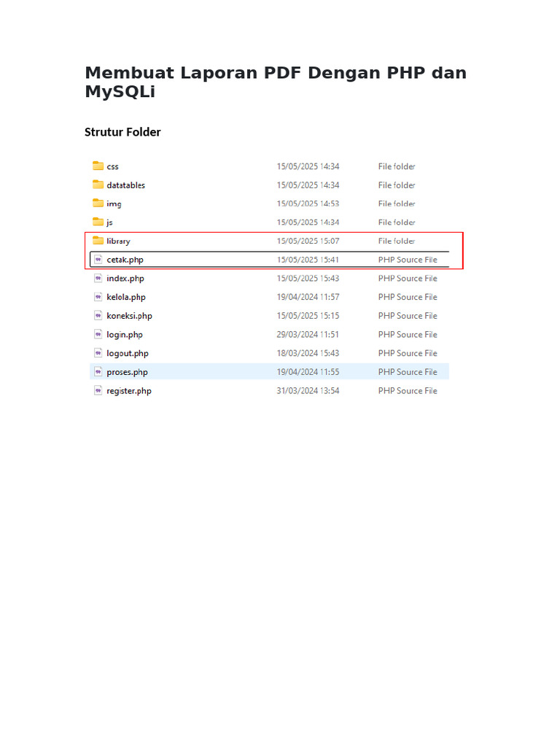
Task: Click the index.php file icon
Action: pos(98,278)
